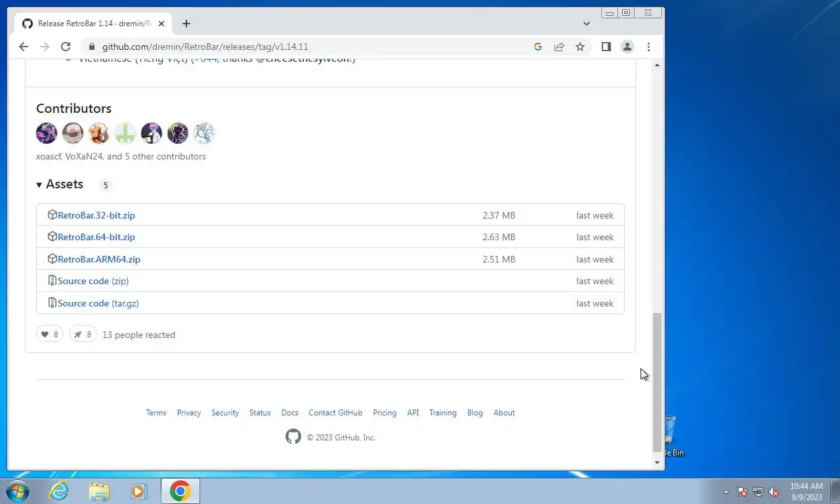Open the third contributor avatar

pyautogui.click(x=99, y=133)
